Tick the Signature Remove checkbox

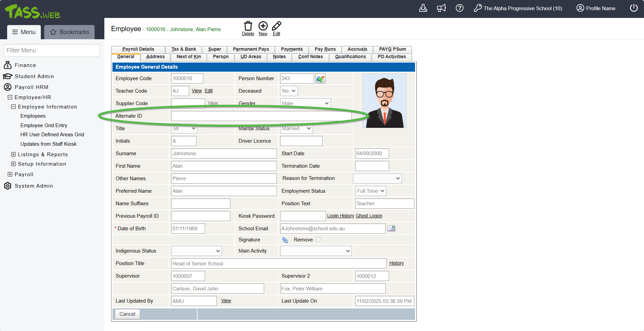(318, 239)
